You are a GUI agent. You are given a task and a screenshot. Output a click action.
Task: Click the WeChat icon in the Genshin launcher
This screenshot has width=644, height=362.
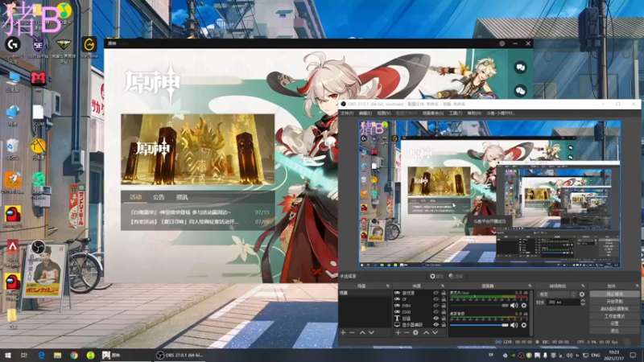[520, 90]
